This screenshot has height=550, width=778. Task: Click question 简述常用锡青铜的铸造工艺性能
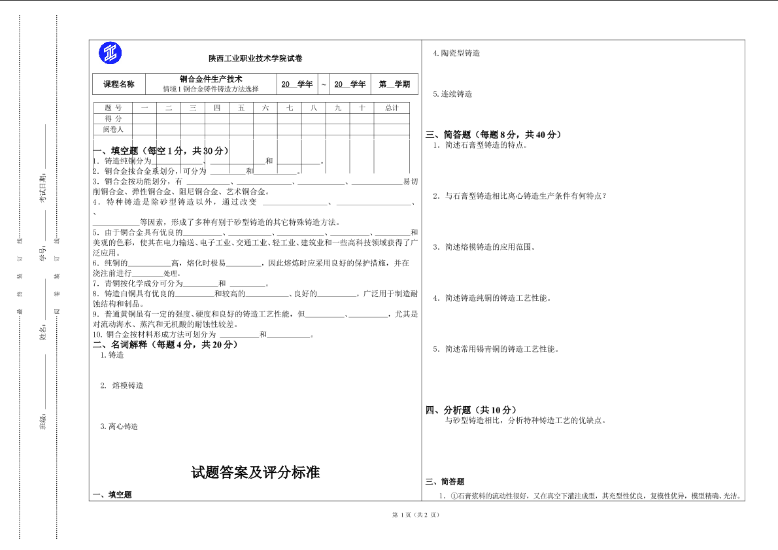495,349
